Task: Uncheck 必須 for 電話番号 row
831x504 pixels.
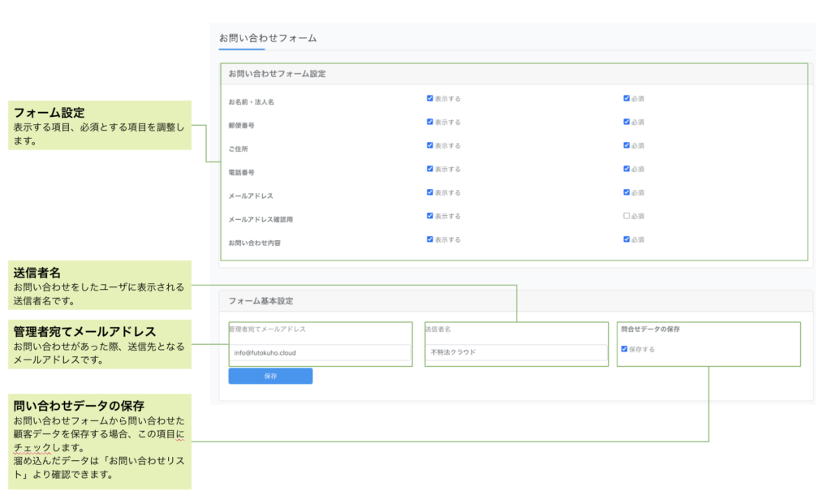Action: (626, 169)
